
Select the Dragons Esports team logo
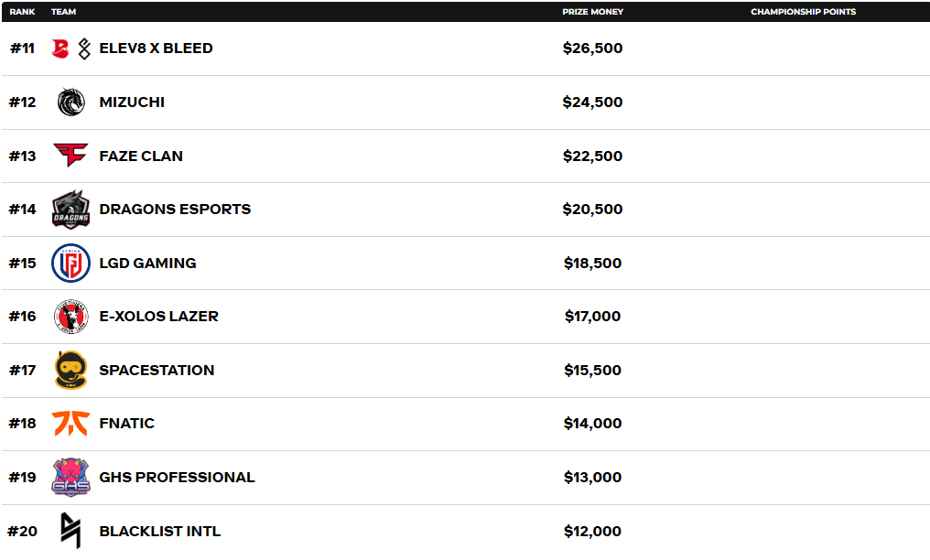click(70, 210)
